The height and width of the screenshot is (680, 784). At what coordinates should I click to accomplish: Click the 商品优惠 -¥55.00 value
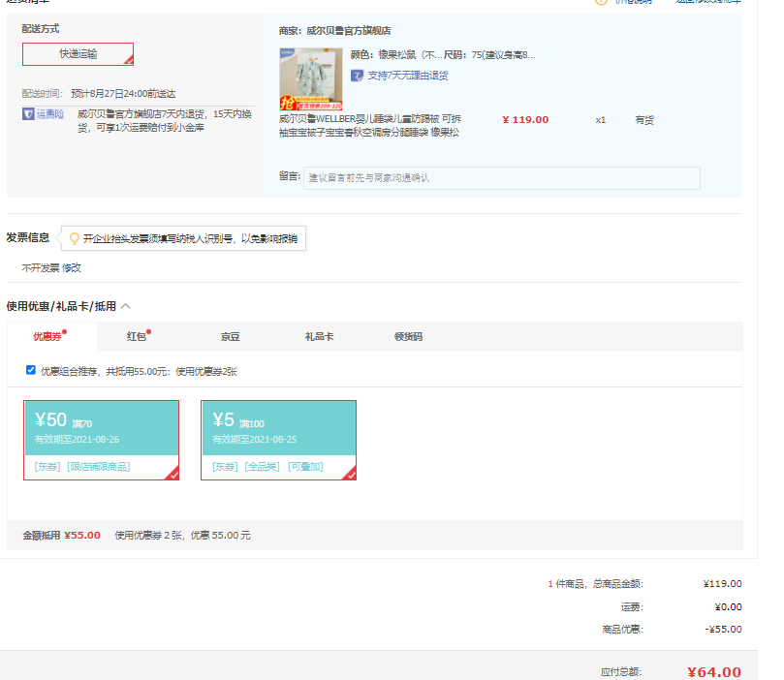(723, 630)
